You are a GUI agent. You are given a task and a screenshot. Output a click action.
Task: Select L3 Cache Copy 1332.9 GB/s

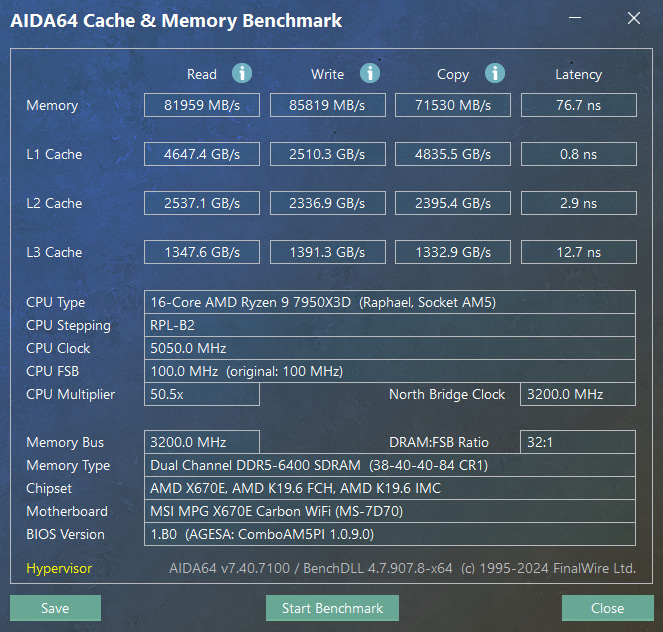click(x=453, y=252)
